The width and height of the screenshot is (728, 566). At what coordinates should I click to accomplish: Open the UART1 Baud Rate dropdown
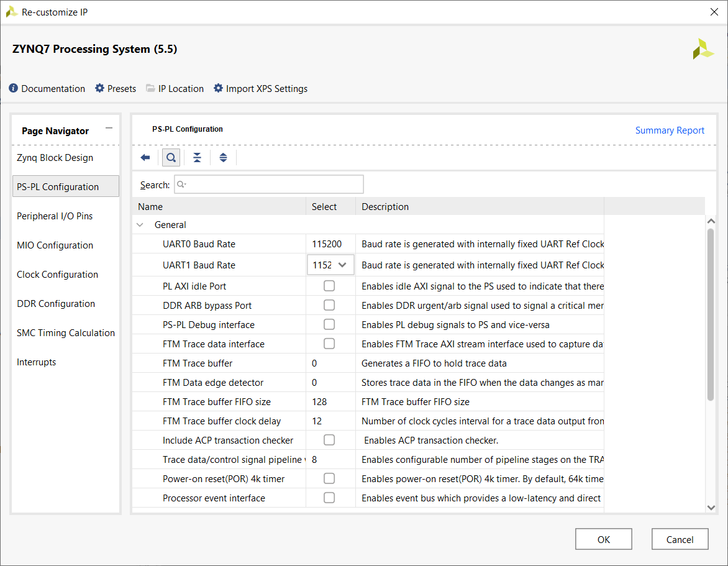pos(330,265)
